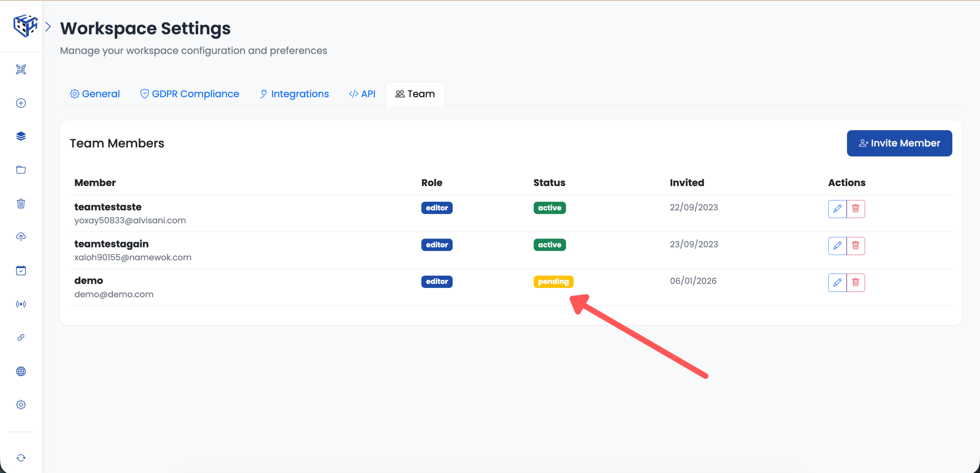Click the link shortener icon in sidebar
980x473 pixels.
coord(21,337)
